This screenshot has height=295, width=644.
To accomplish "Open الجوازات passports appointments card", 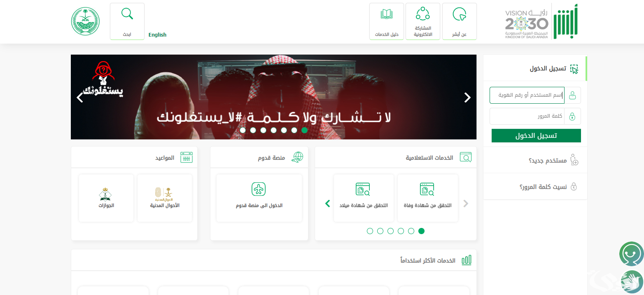I will [x=106, y=198].
